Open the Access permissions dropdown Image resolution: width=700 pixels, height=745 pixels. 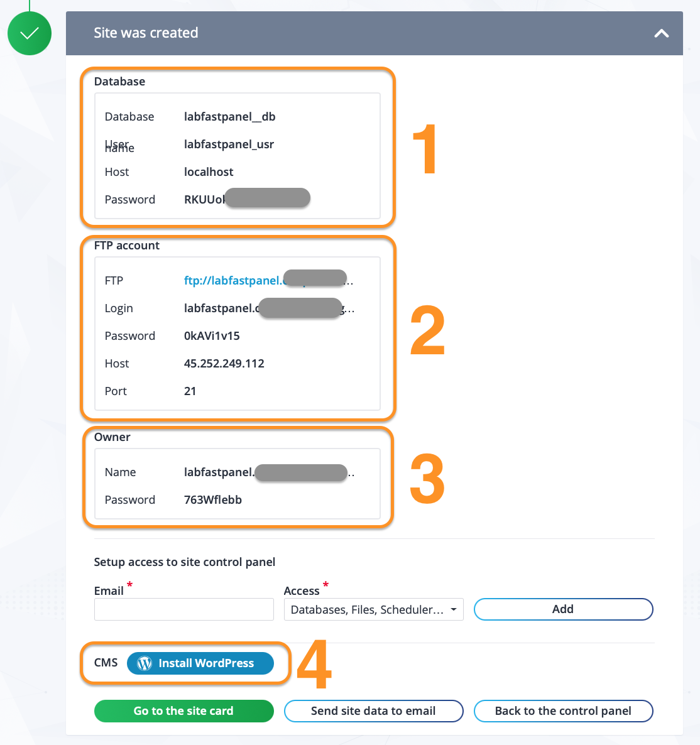tap(373, 609)
